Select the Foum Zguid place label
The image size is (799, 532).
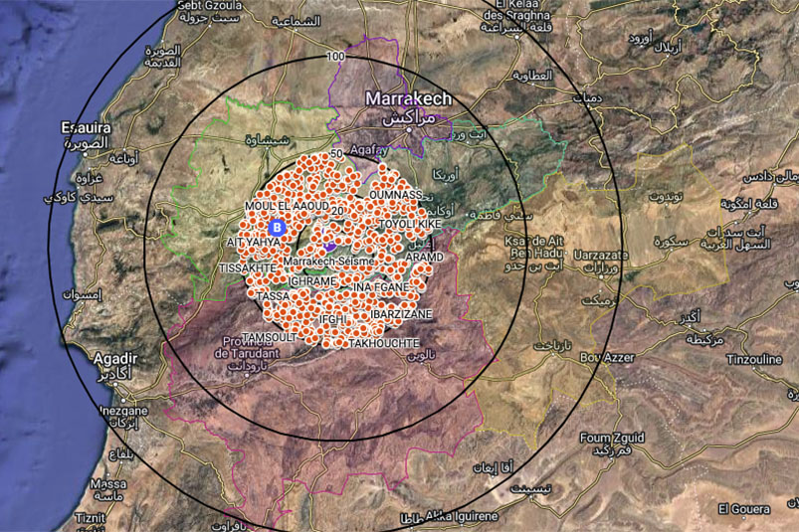point(612,438)
